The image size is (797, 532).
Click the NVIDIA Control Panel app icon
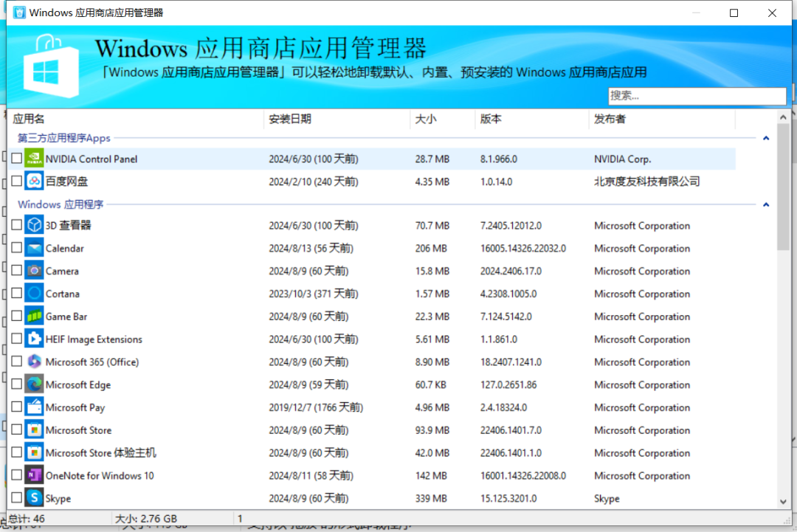pos(34,159)
